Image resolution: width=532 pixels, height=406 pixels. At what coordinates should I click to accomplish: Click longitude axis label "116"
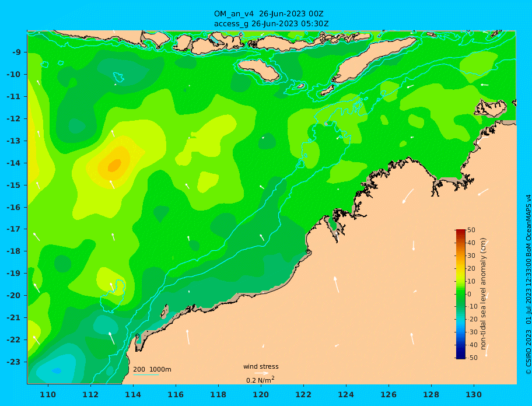(x=176, y=395)
